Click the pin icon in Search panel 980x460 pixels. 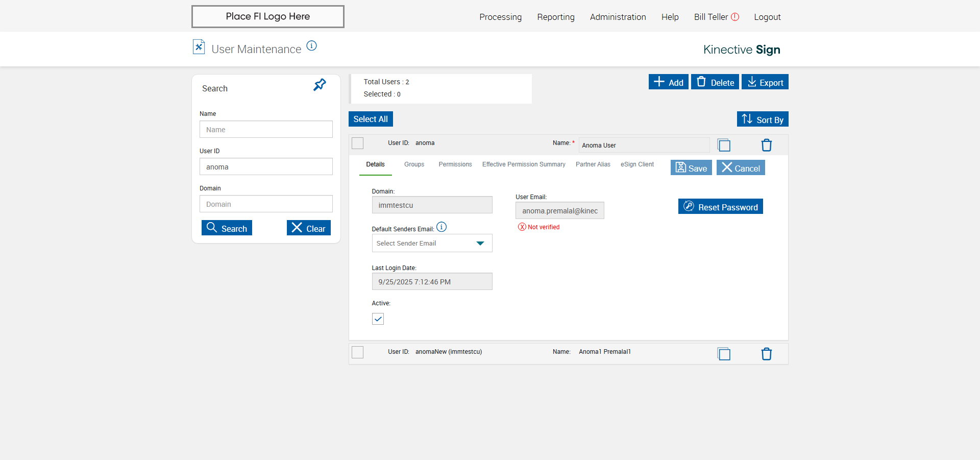click(x=320, y=85)
